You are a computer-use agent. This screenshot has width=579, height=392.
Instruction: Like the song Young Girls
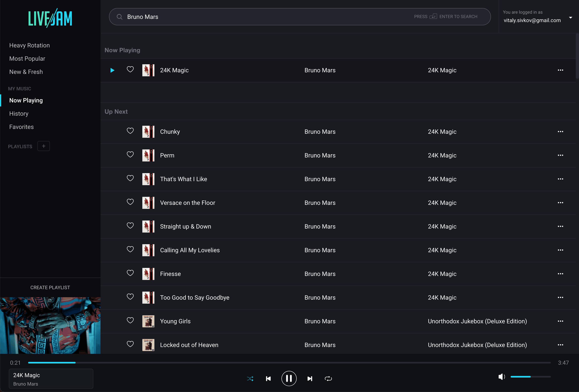pos(130,320)
